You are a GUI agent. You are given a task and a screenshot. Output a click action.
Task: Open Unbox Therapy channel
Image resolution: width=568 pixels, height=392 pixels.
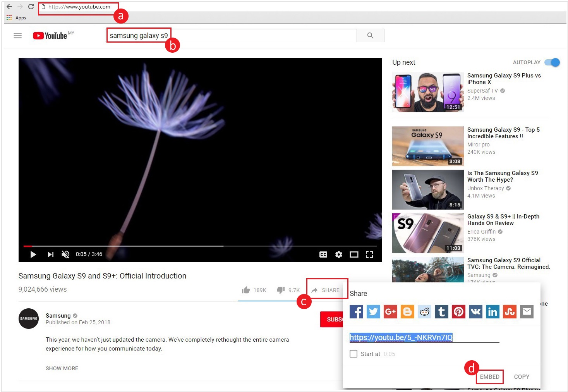point(486,188)
